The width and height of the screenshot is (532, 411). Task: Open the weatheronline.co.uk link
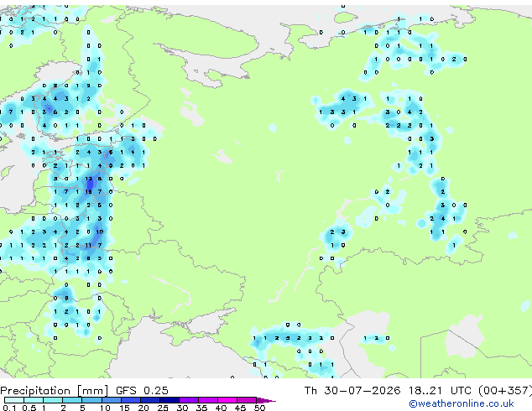(462, 403)
